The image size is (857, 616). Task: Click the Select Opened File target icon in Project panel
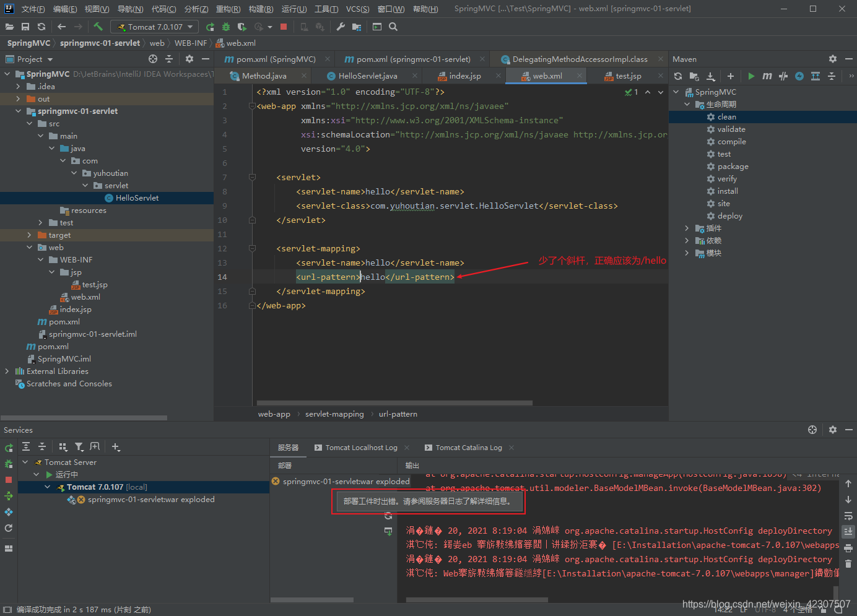point(153,59)
